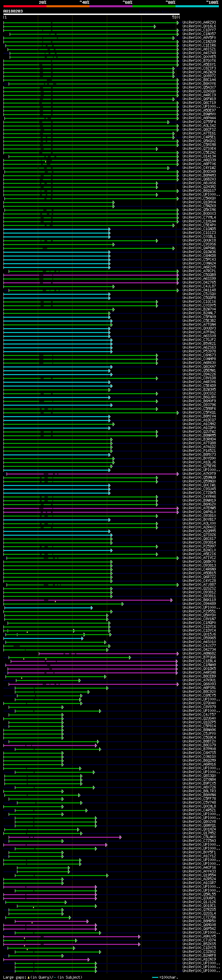This screenshot has width=222, height=980.
Task: Select the UniRef100_A7K9T9 label
Action: 199,473
